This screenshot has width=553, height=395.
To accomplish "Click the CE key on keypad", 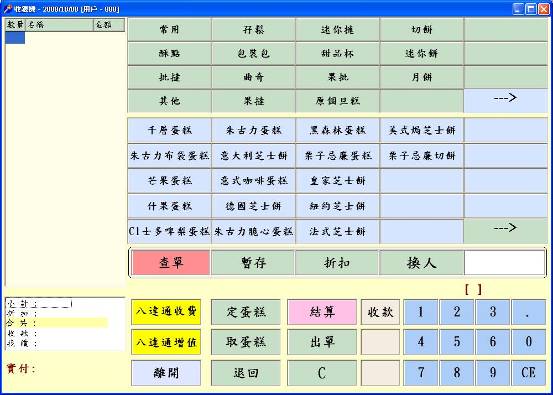I will pyautogui.click(x=528, y=373).
